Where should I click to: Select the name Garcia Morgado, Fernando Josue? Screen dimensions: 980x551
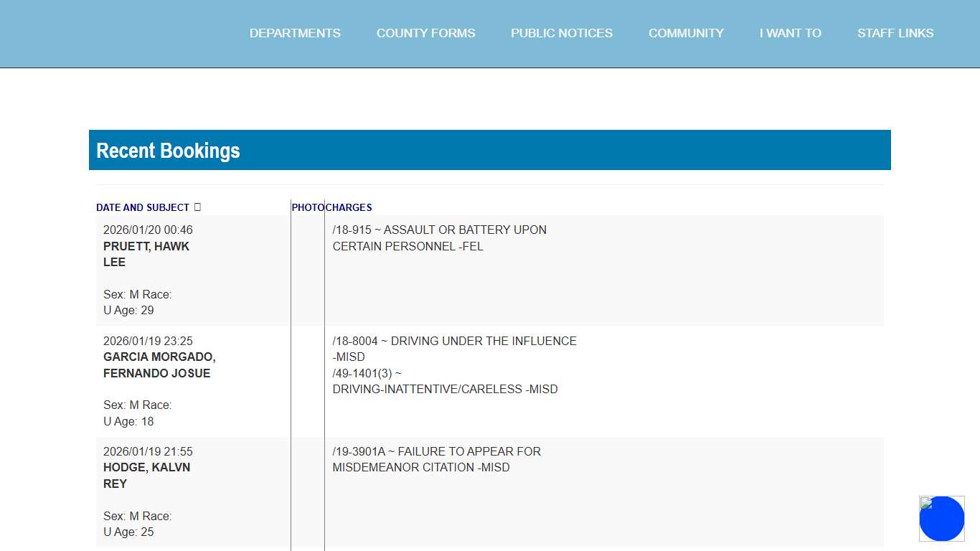coord(159,365)
